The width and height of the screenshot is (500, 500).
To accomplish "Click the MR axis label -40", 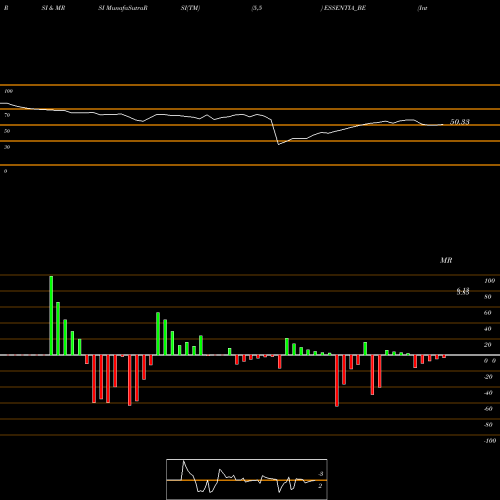I will click(x=488, y=393).
